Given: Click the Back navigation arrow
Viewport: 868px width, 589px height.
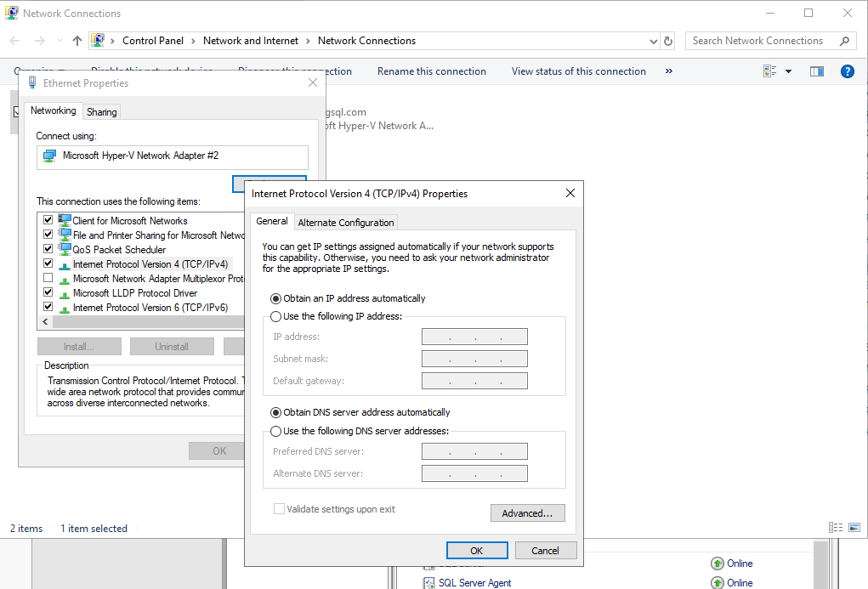Looking at the screenshot, I should point(14,41).
